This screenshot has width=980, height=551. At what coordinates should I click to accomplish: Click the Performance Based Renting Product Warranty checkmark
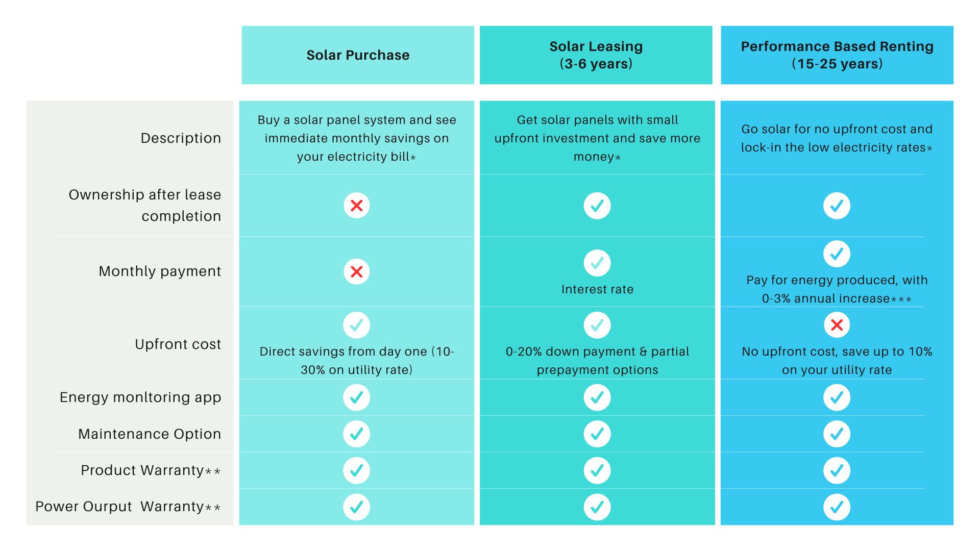837,470
